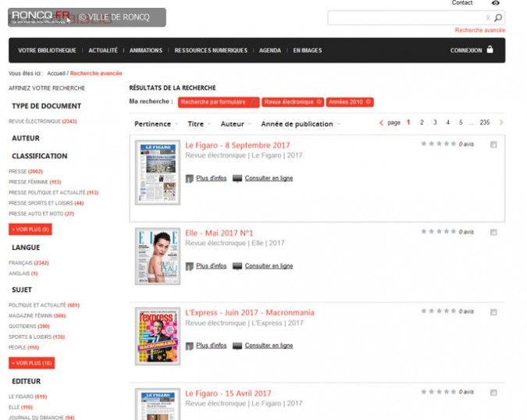Filter by language Français (2342)
The height and width of the screenshot is (420, 527).
point(29,263)
